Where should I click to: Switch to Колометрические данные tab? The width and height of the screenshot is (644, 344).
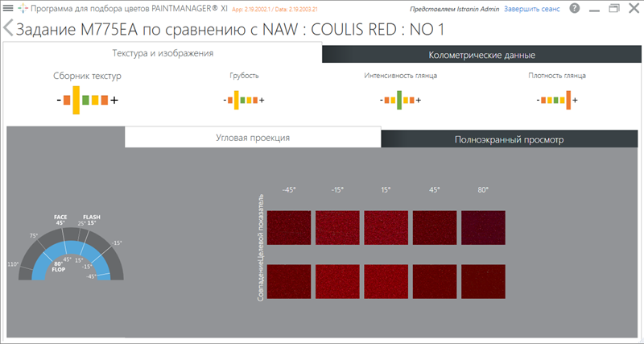tap(481, 55)
